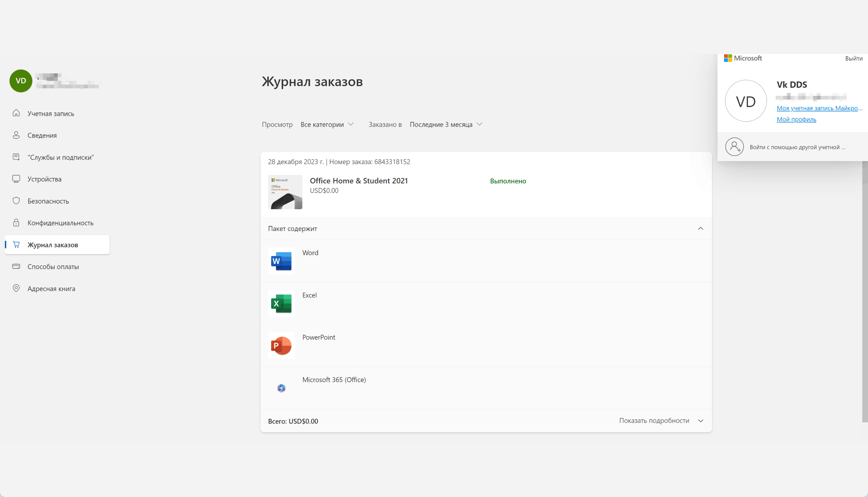Open the Office Home & Student product thumbnail
868x497 pixels.
pos(285,192)
